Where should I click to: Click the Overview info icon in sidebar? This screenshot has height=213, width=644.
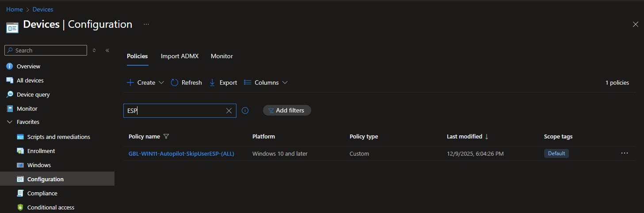10,67
